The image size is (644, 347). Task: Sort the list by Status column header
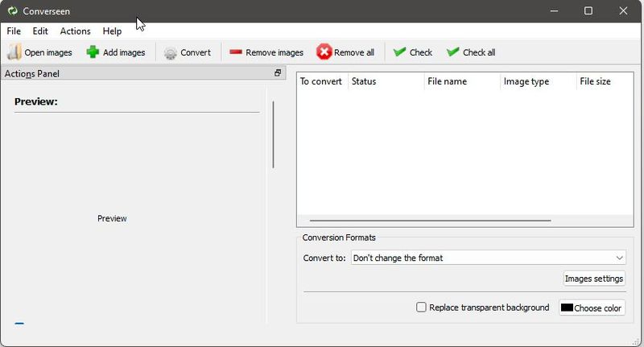tap(386, 81)
